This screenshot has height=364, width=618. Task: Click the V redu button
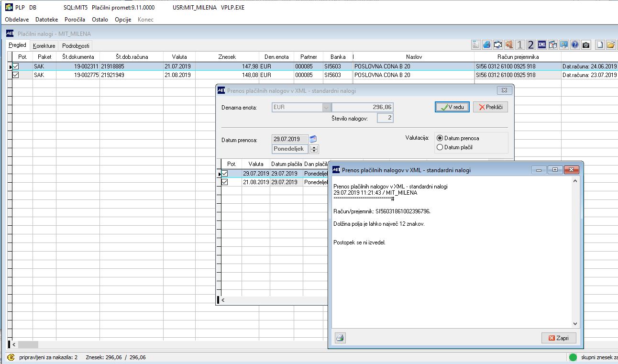click(x=452, y=107)
